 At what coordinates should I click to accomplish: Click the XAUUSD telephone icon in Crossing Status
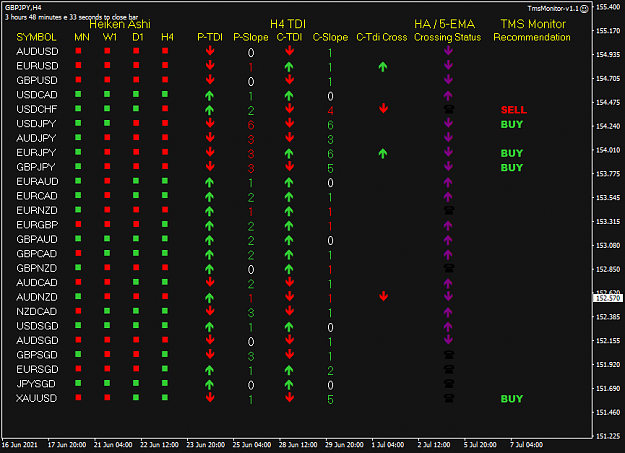448,398
